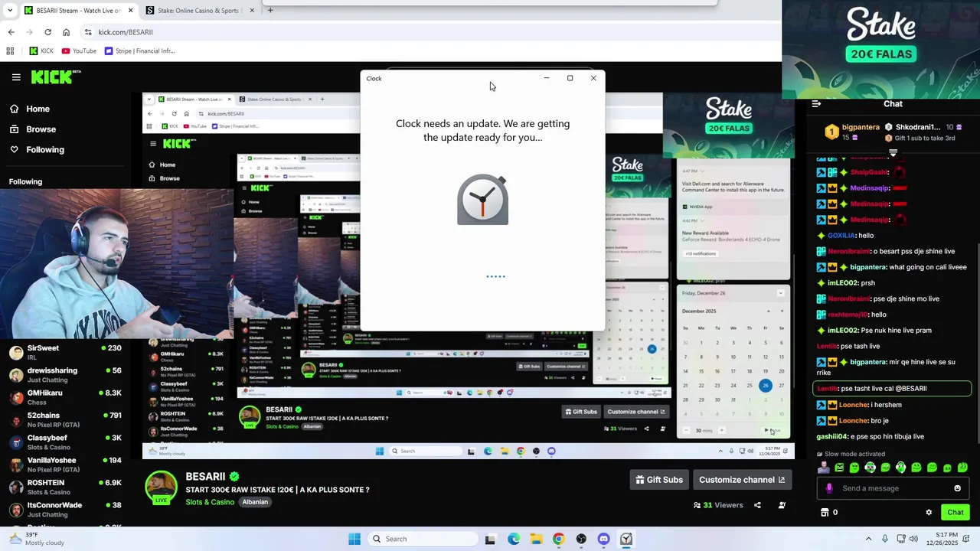Expand the tab search dropdown

point(10,11)
